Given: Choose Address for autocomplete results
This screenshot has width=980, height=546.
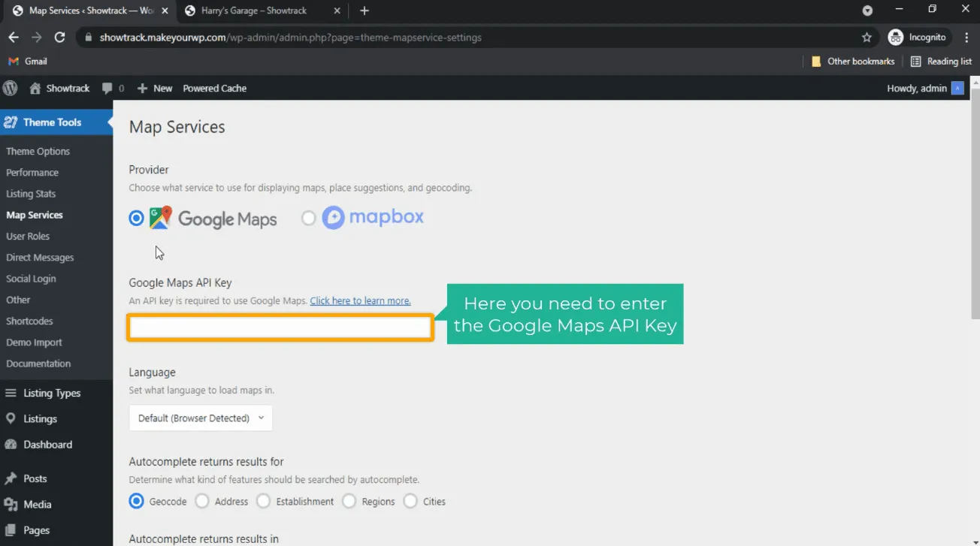Looking at the screenshot, I should click(202, 501).
